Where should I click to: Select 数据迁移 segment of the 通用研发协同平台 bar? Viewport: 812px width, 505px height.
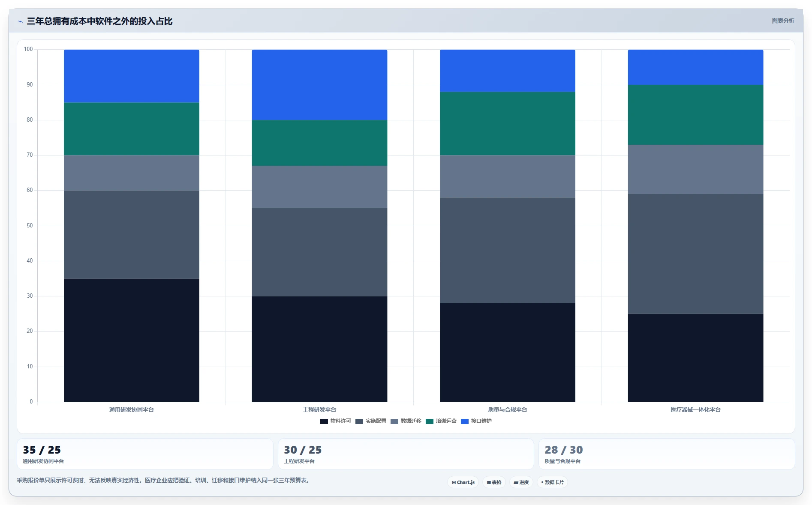pyautogui.click(x=132, y=173)
